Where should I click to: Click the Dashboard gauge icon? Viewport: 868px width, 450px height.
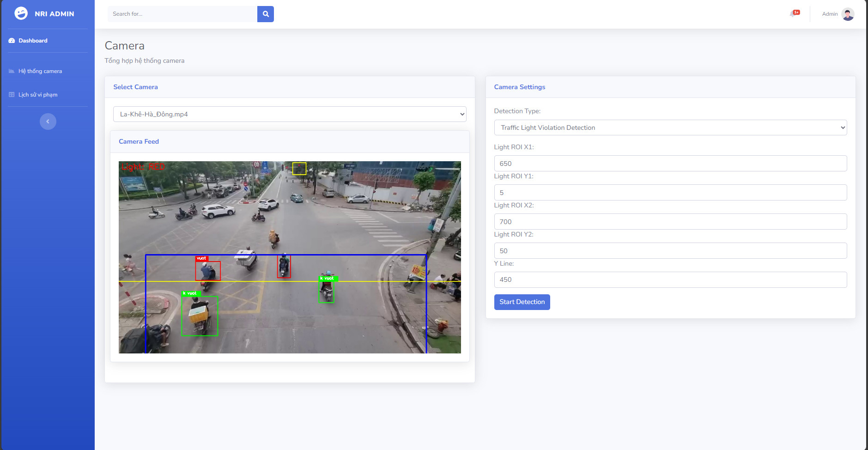[12, 41]
